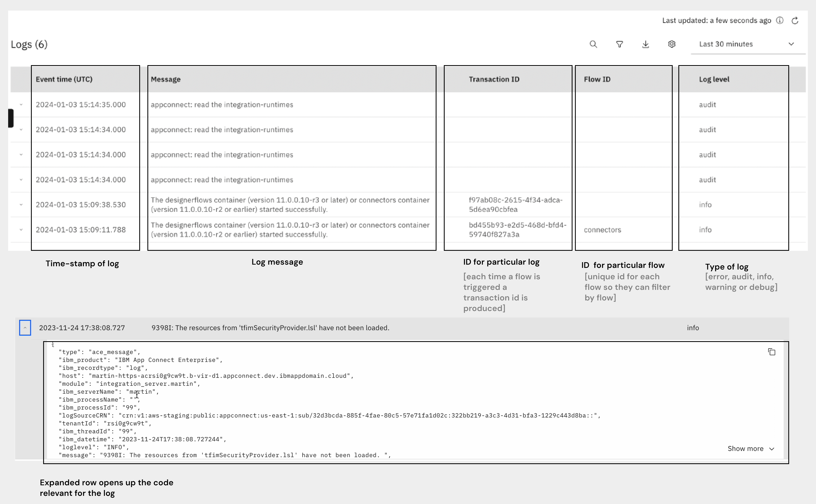Click the connectors flow ID cell
This screenshot has width=816, height=504.
click(x=602, y=230)
